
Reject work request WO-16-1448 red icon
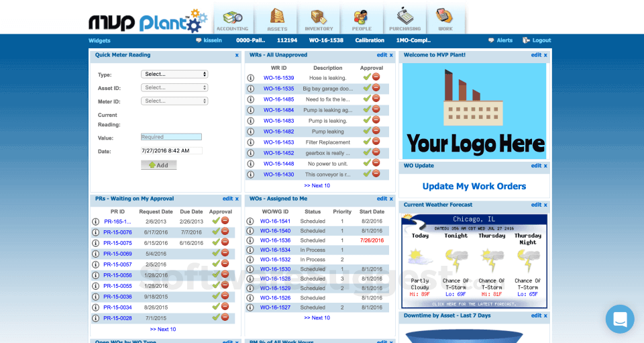(376, 162)
